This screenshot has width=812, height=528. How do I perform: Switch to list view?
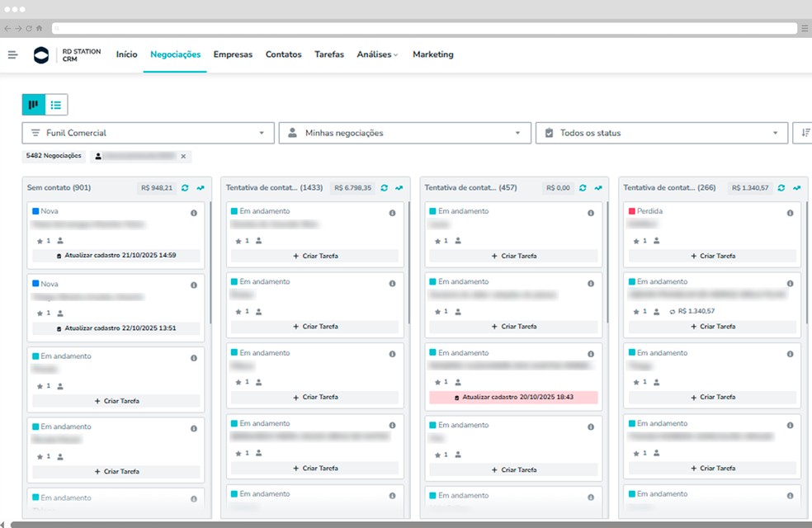coord(56,105)
